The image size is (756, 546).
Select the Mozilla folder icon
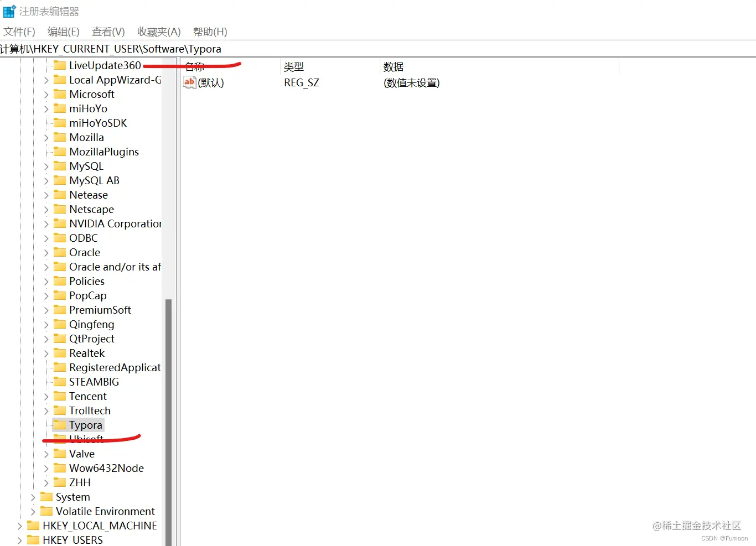60,137
